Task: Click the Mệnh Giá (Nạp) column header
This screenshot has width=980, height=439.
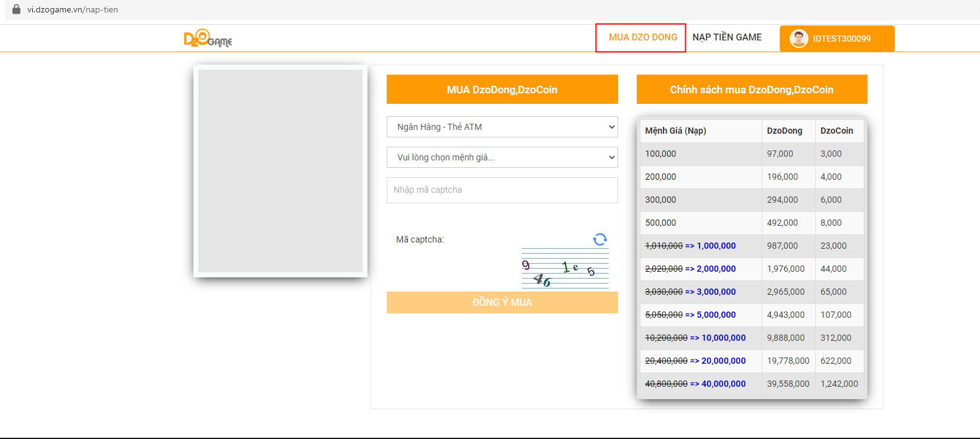Action: coord(675,131)
